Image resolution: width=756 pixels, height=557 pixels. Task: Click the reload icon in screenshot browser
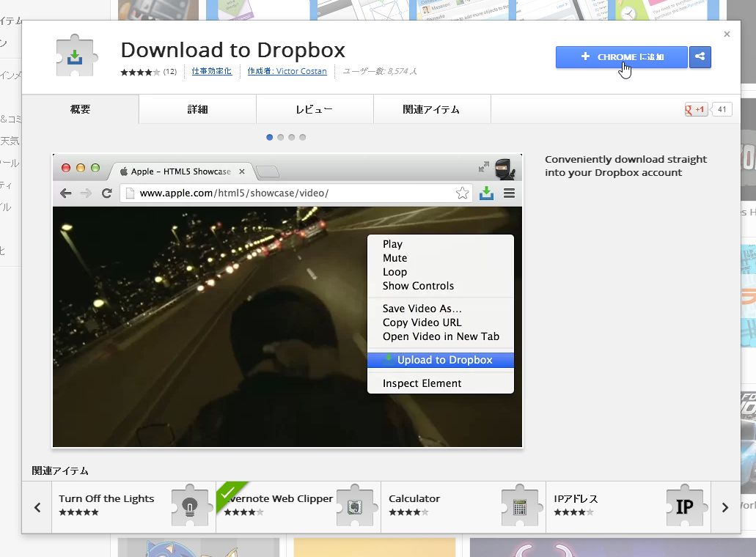[x=106, y=193]
